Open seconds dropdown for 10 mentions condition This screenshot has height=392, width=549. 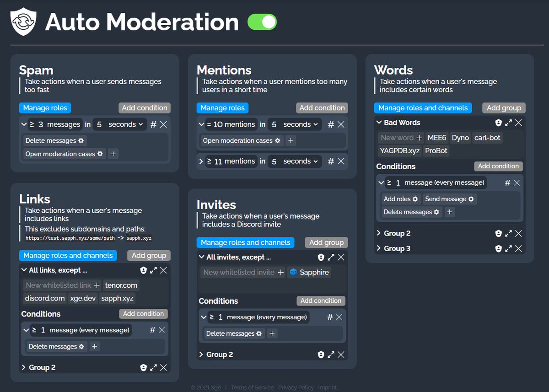(295, 124)
